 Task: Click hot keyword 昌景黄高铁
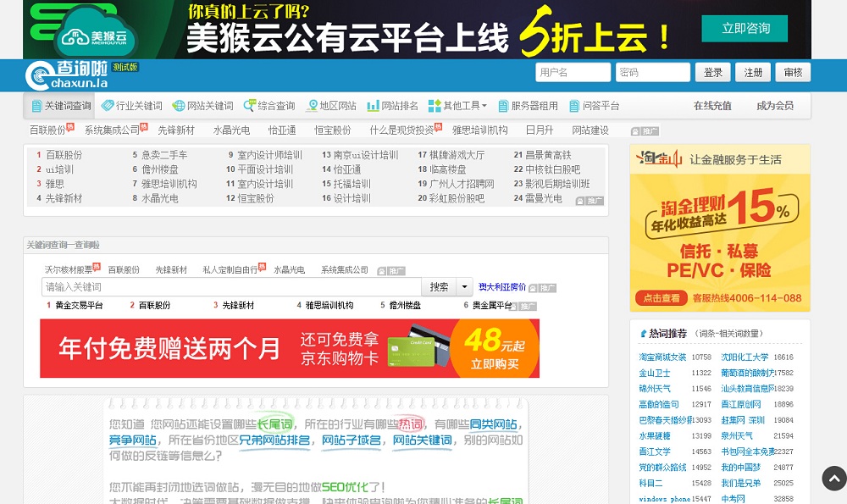[x=548, y=155]
